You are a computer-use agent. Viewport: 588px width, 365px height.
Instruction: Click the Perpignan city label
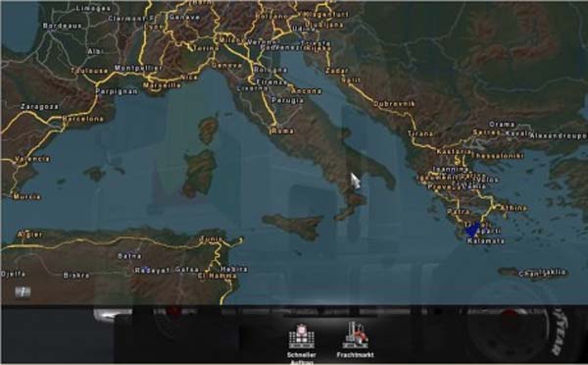coord(117,91)
